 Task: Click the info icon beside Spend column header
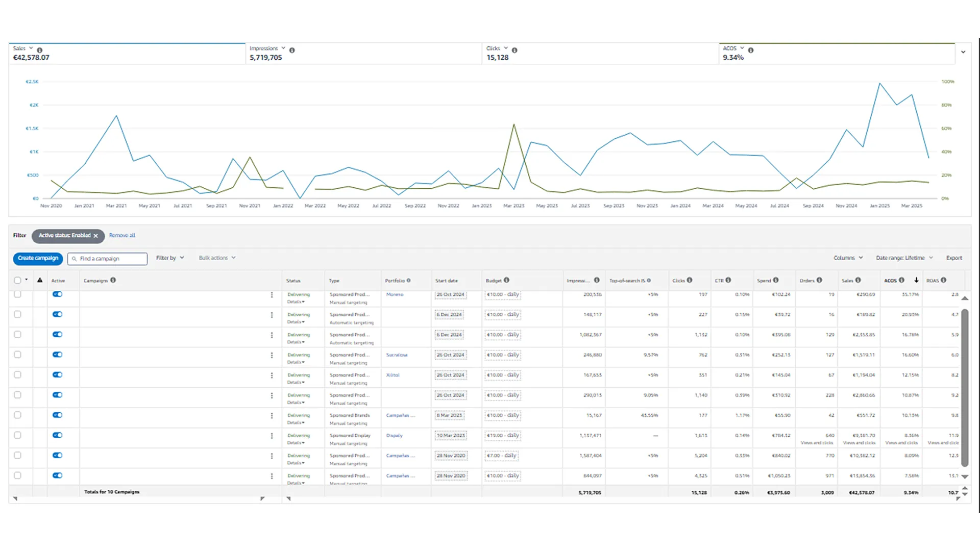tap(776, 280)
